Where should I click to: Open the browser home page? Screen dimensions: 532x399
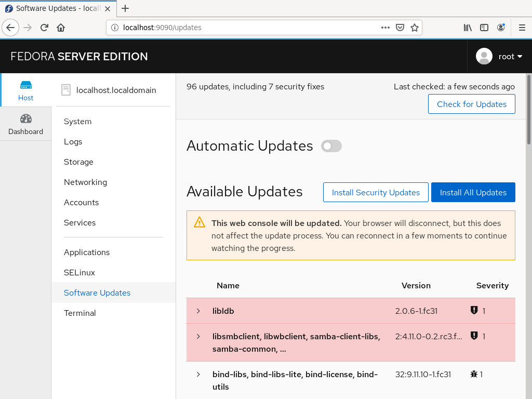pyautogui.click(x=61, y=28)
